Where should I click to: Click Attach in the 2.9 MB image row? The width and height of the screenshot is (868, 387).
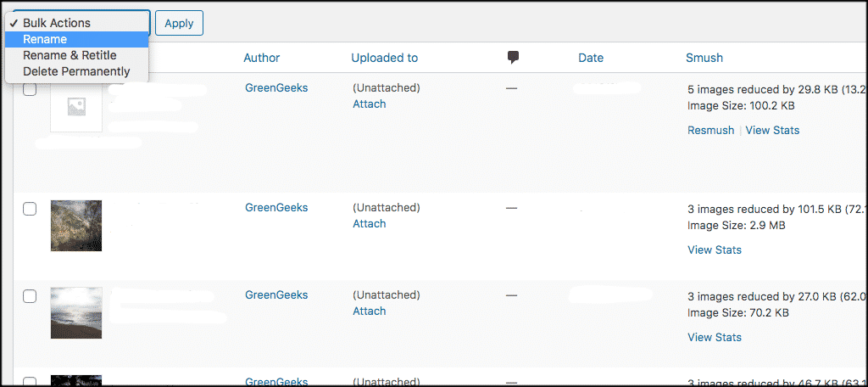point(370,223)
